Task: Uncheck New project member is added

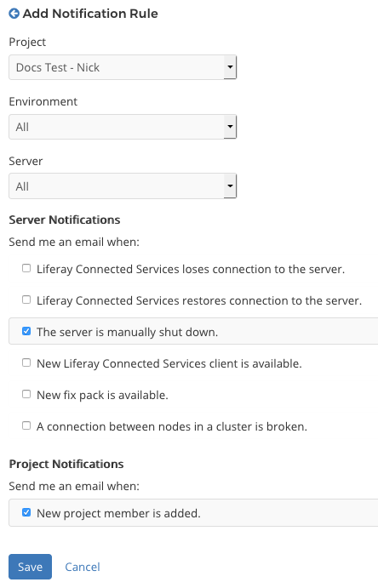Action: pos(26,512)
